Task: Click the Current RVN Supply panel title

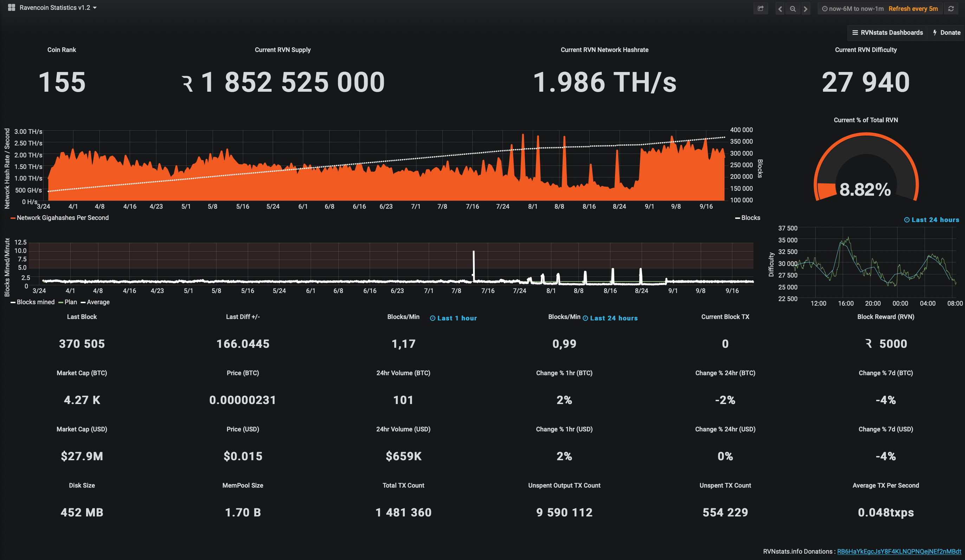Action: tap(283, 50)
